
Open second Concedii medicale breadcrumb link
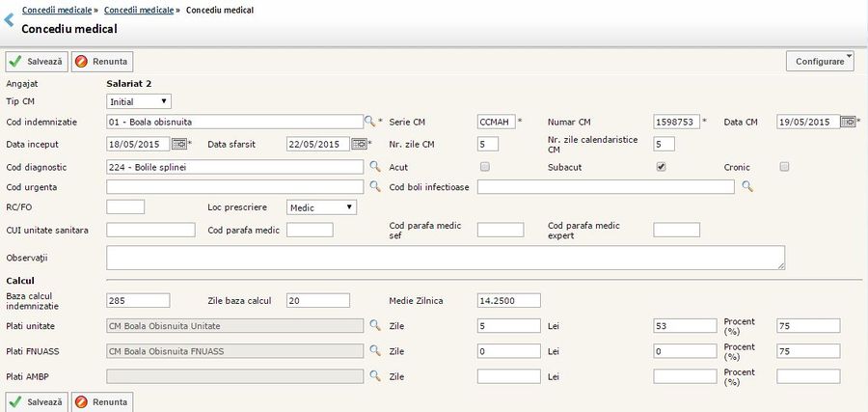pyautogui.click(x=137, y=8)
